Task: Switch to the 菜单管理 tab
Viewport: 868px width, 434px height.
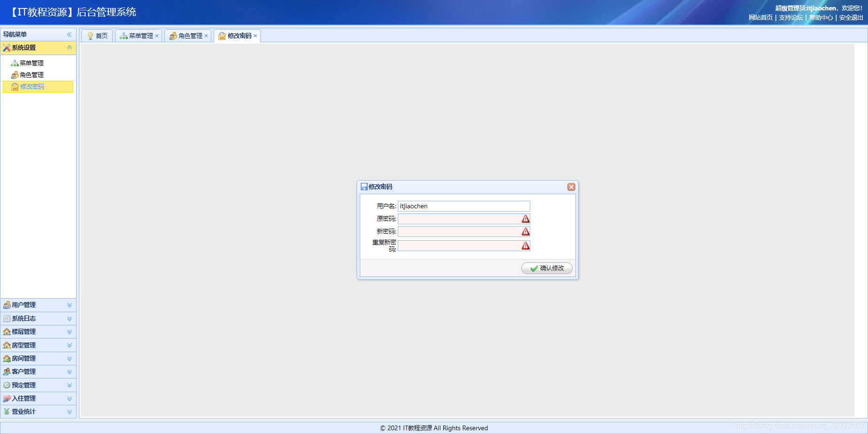Action: pos(139,36)
